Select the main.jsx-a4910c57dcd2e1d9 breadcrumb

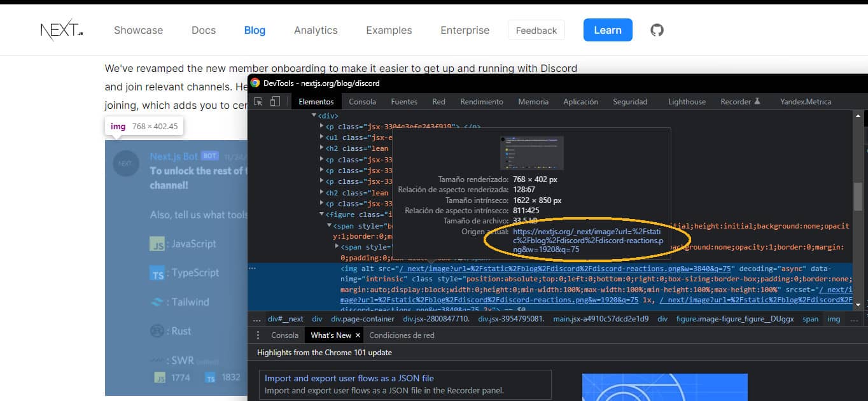(x=601, y=319)
